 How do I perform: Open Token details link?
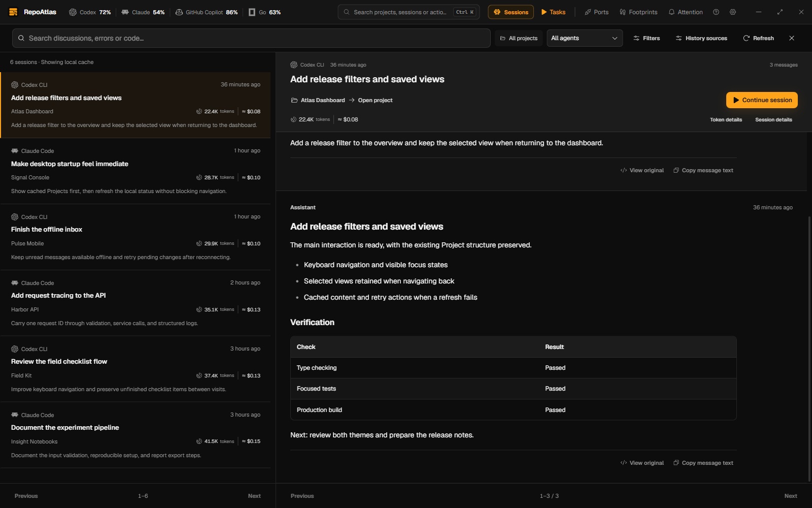(726, 120)
